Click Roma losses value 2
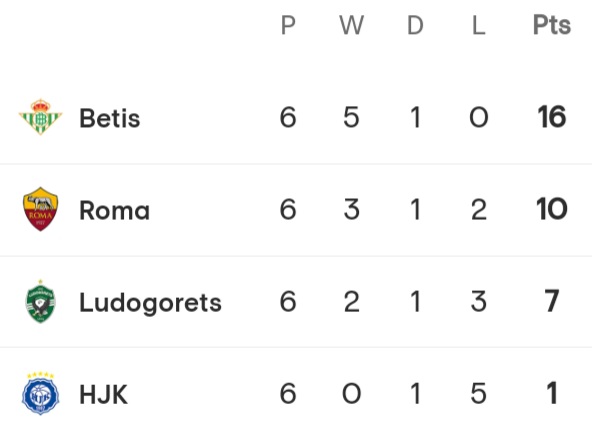This screenshot has height=421, width=602. pos(478,210)
